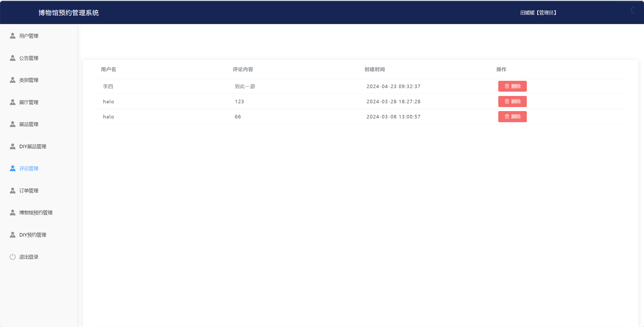Click the blue icon beside 评论管理
The width and height of the screenshot is (644, 327).
pyautogui.click(x=13, y=168)
